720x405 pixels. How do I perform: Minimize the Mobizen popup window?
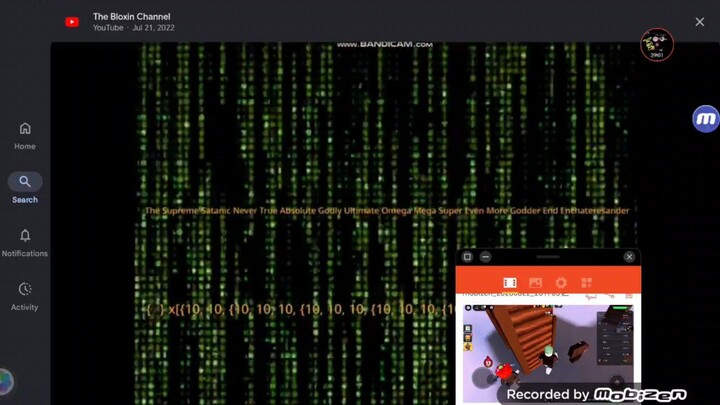(485, 257)
